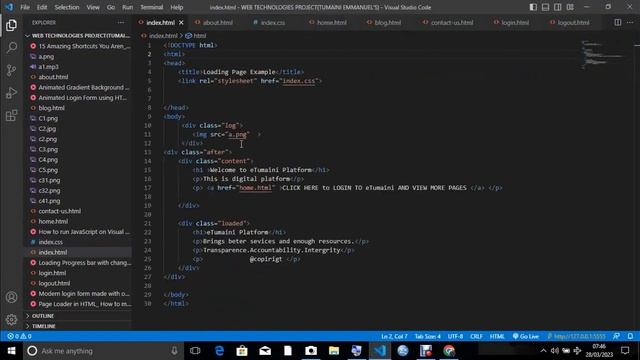This screenshot has width=640, height=360.
Task: Open the Extensions view
Action: (x=11, y=116)
